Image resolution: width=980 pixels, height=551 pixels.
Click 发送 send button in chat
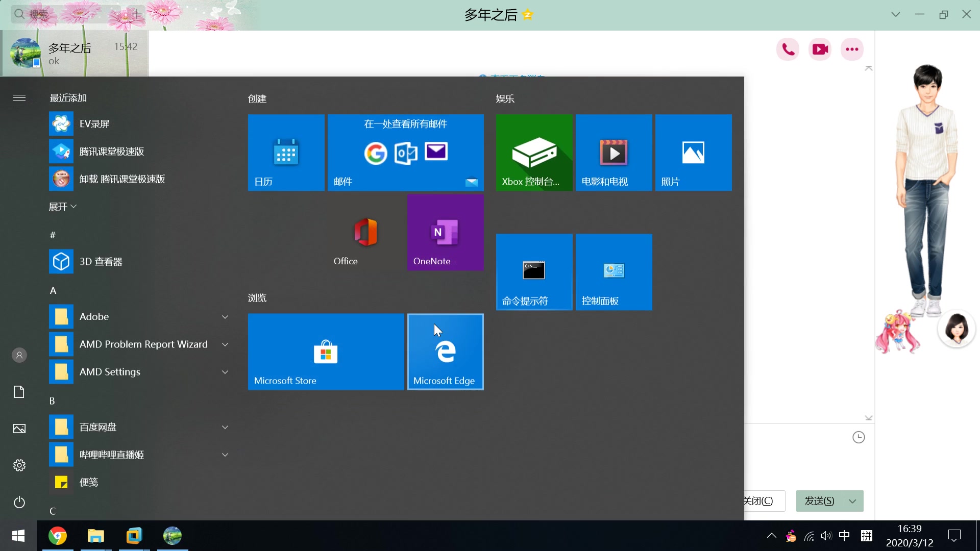(819, 500)
